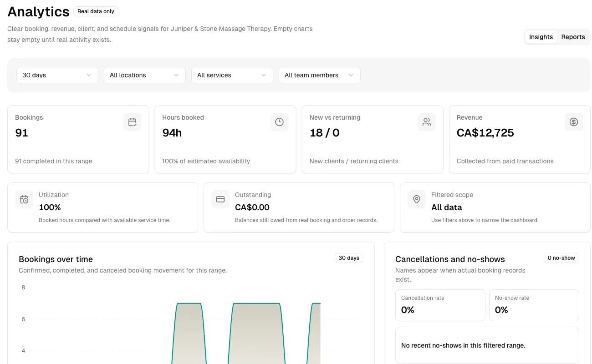Image resolution: width=592 pixels, height=364 pixels.
Task: Click the CA$12,725 revenue value
Action: pos(485,133)
